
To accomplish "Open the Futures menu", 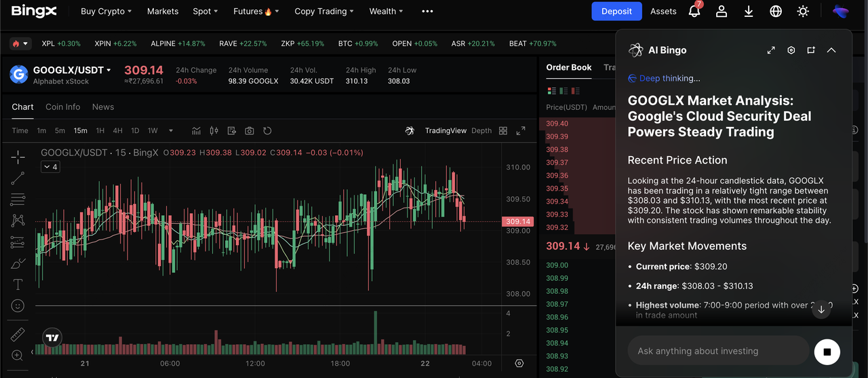I will point(256,12).
